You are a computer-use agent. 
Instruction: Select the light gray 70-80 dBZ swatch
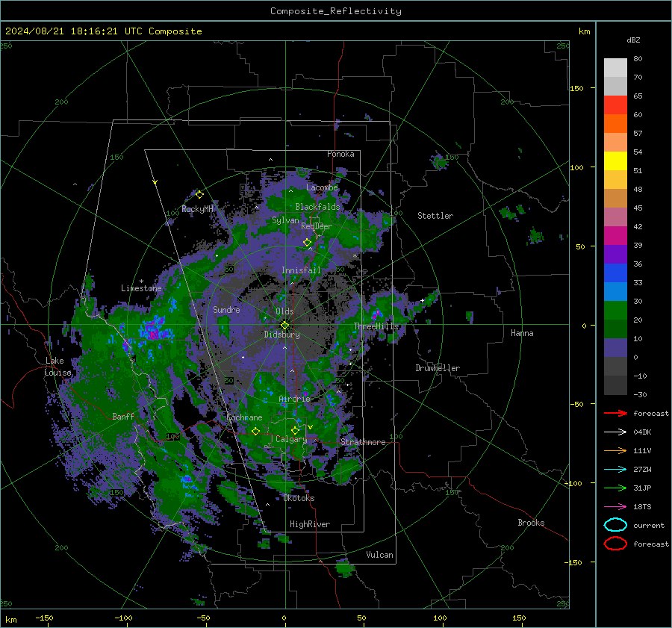pyautogui.click(x=615, y=68)
